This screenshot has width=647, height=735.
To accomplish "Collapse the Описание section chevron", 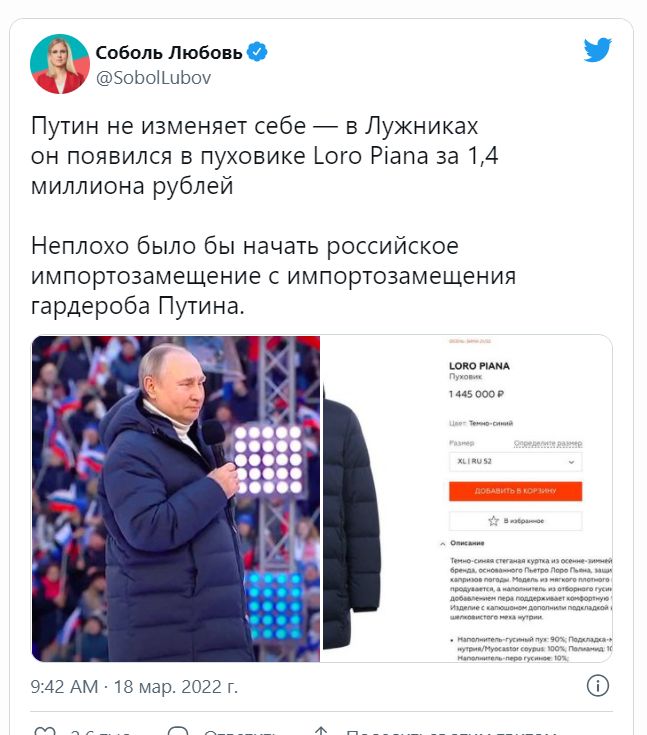I will tap(443, 544).
